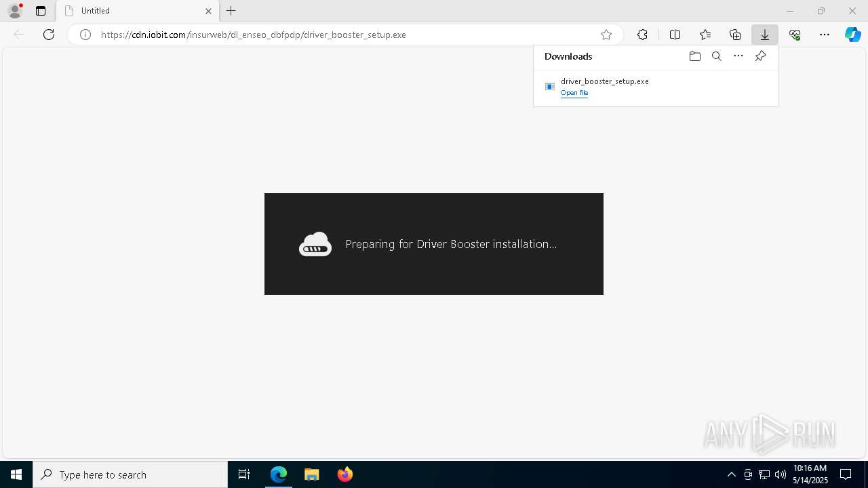Open the Windows Start menu
Image resolution: width=868 pixels, height=488 pixels.
tap(16, 474)
